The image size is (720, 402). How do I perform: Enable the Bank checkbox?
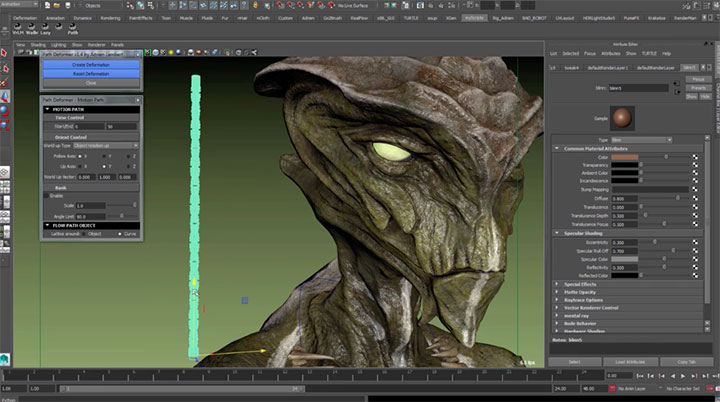[46, 196]
